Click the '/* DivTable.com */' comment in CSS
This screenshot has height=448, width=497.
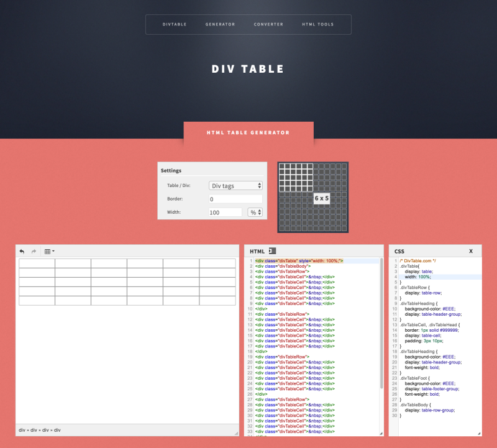417,261
